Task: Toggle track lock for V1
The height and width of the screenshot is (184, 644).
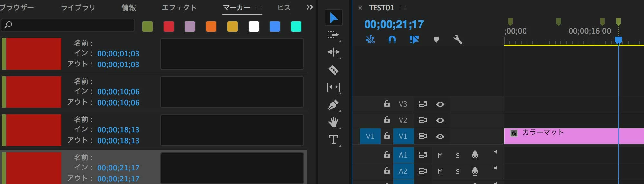Action: (x=387, y=136)
